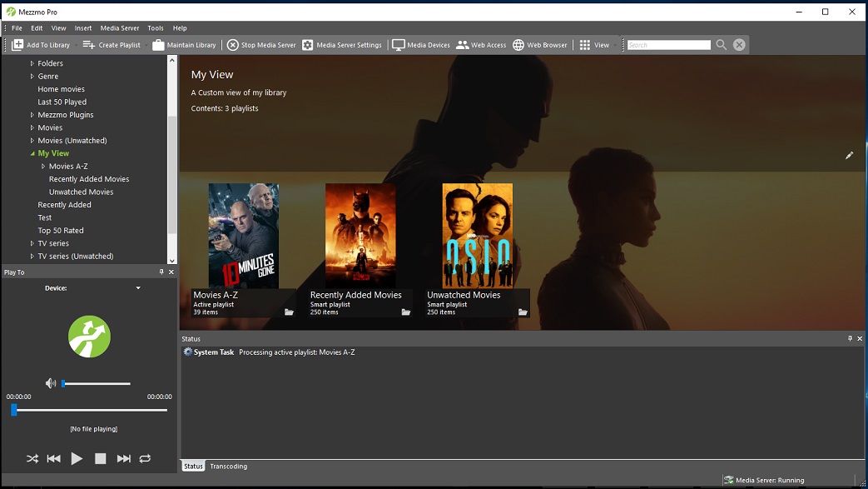Skip to next track
This screenshot has height=489, width=868.
point(123,458)
